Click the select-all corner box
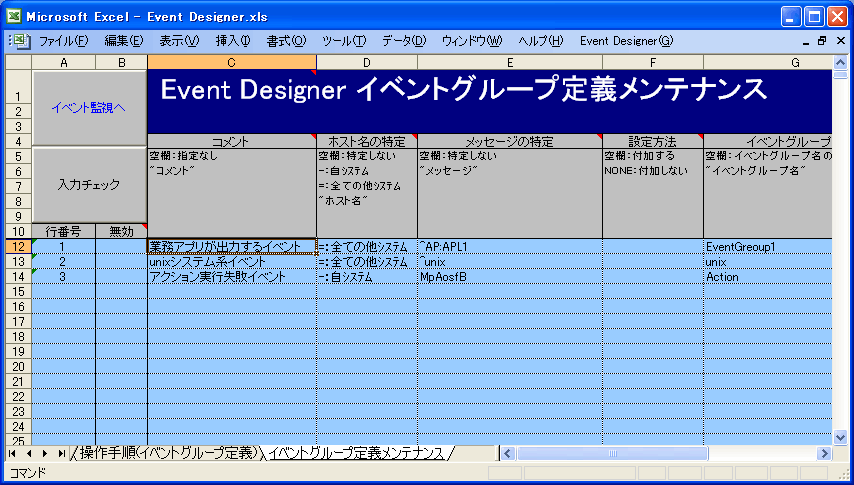The height and width of the screenshot is (485, 854). tap(19, 62)
